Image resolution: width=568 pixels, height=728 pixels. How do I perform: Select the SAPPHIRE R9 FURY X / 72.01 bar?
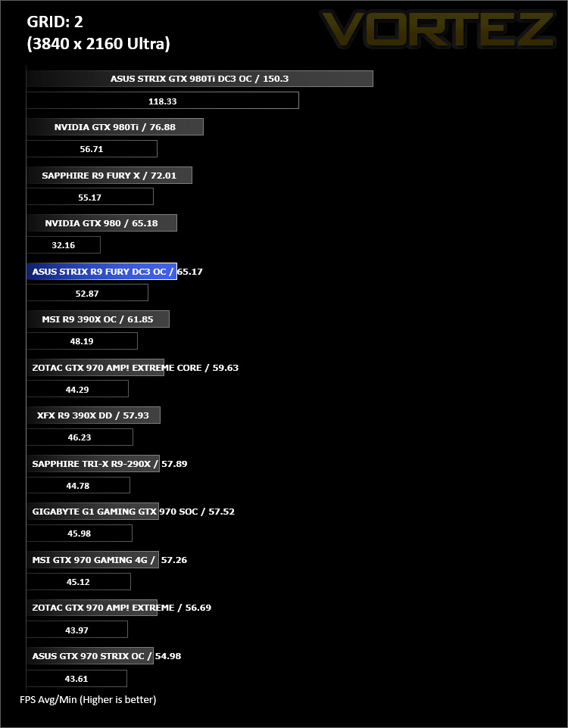point(109,175)
